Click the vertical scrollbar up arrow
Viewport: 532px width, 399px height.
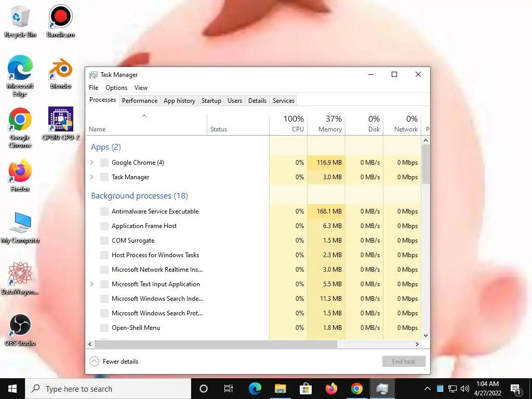pos(426,140)
